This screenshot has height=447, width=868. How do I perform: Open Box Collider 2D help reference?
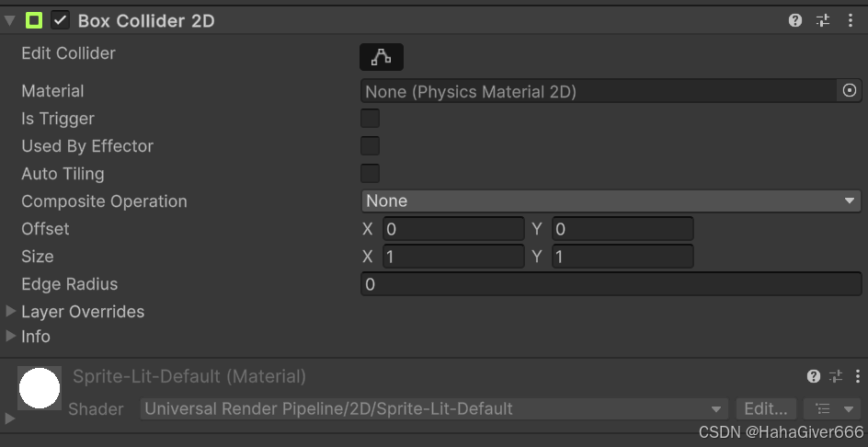point(795,20)
